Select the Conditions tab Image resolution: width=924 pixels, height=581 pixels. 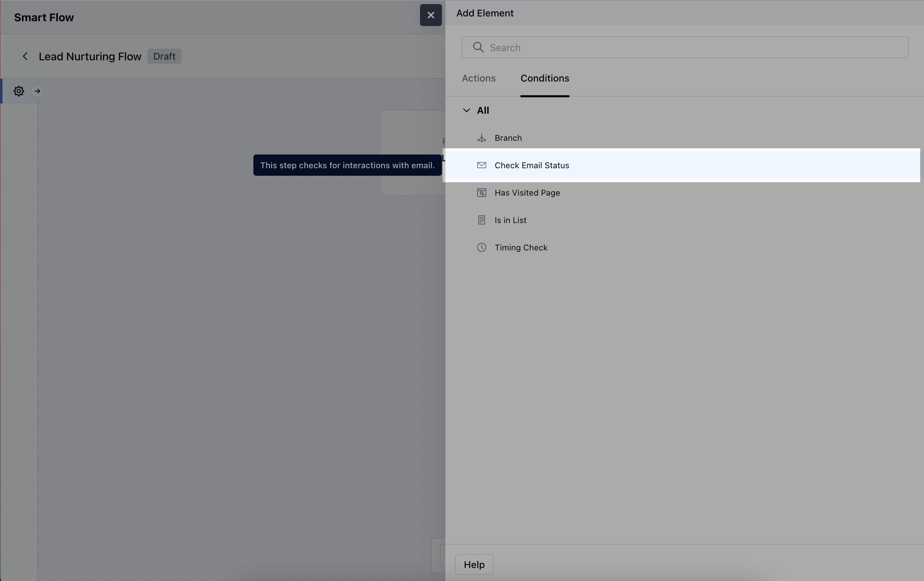[x=544, y=78]
